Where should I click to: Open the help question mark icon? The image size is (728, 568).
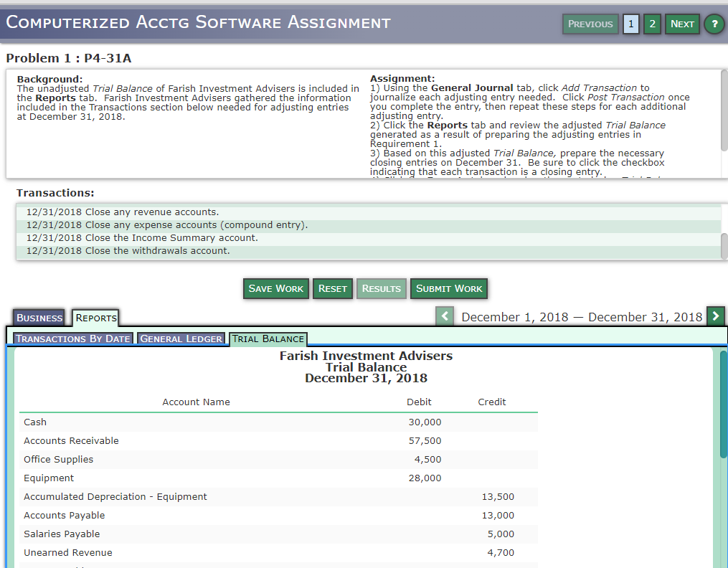[x=714, y=24]
